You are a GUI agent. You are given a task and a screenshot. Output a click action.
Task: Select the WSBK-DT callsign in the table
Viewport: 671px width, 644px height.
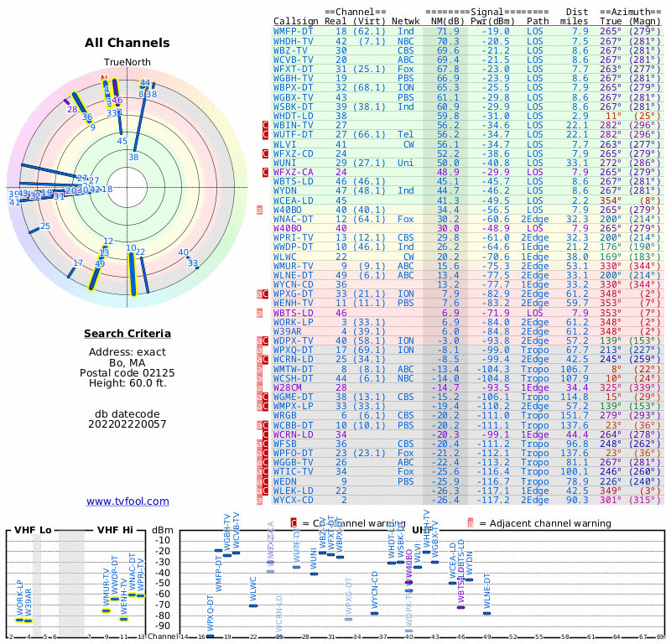(293, 107)
